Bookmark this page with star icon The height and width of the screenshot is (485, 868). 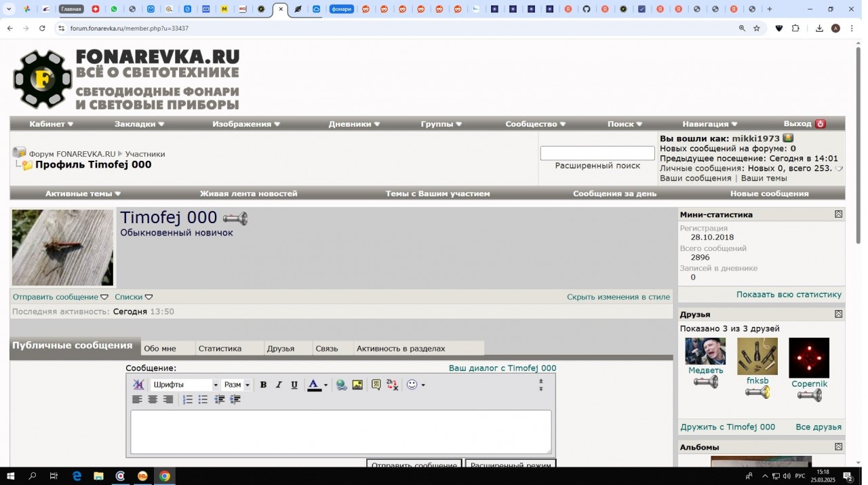pos(757,28)
